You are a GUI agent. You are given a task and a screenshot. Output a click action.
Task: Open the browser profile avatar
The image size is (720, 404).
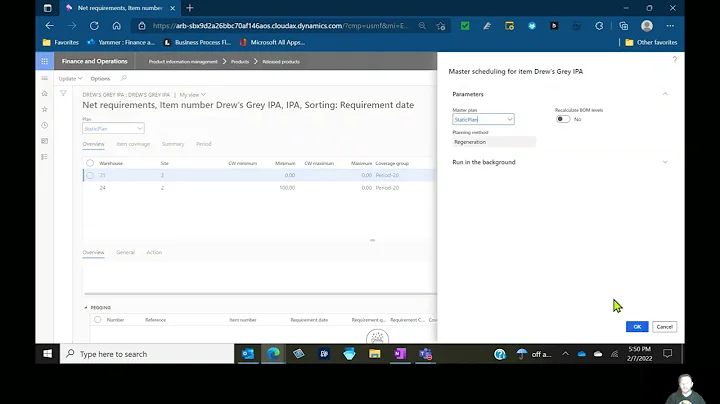[647, 26]
